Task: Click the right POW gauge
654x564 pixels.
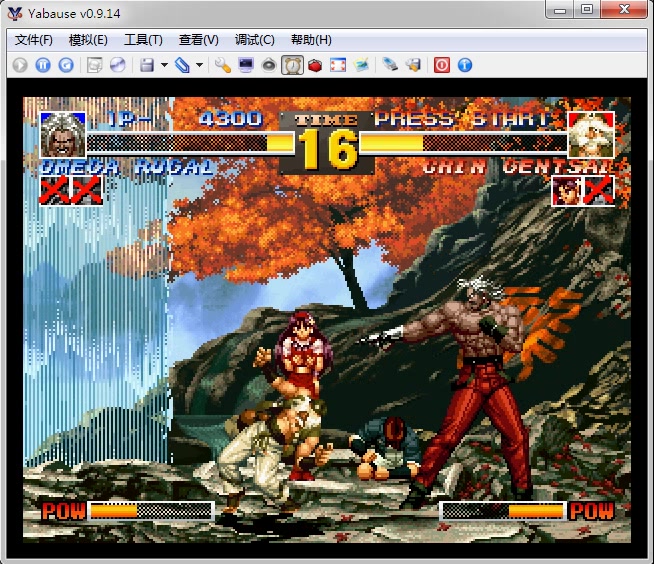Action: (503, 511)
